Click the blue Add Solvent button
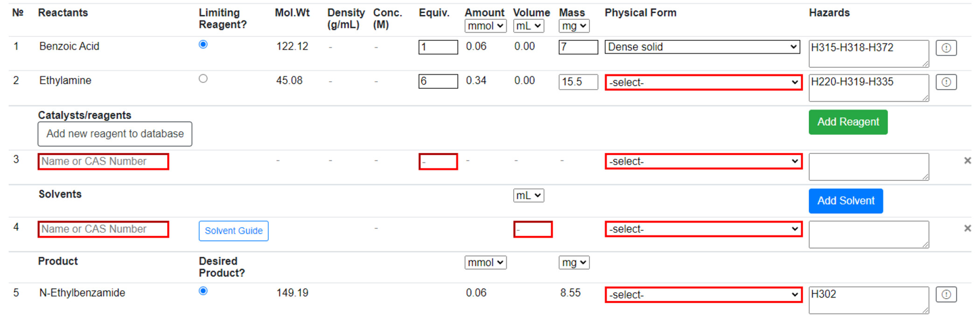The height and width of the screenshot is (320, 980). (x=846, y=201)
